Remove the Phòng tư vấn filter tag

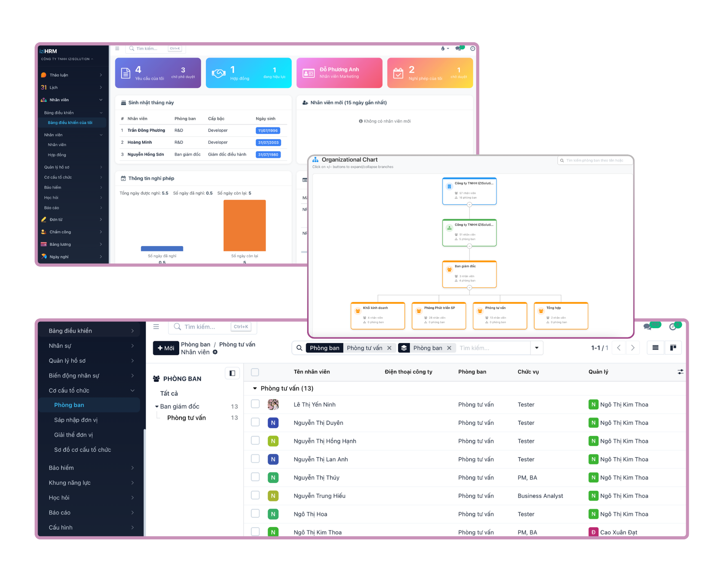point(389,348)
